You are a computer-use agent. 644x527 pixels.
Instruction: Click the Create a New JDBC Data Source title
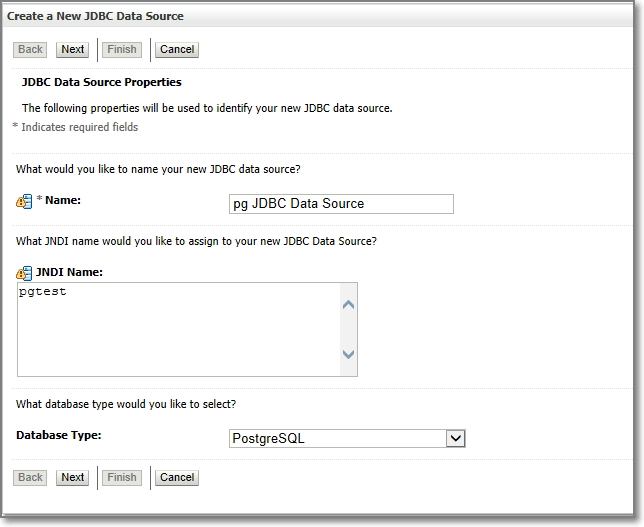click(x=96, y=17)
